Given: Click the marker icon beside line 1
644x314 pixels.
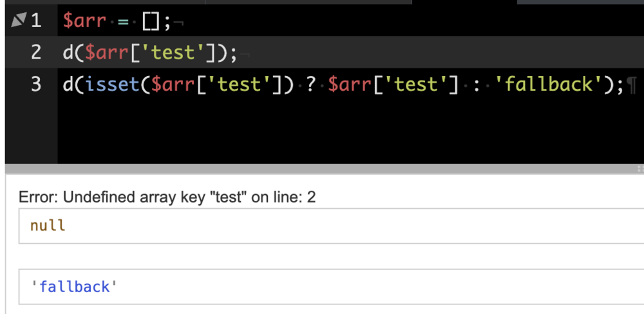Looking at the screenshot, I should point(17,21).
